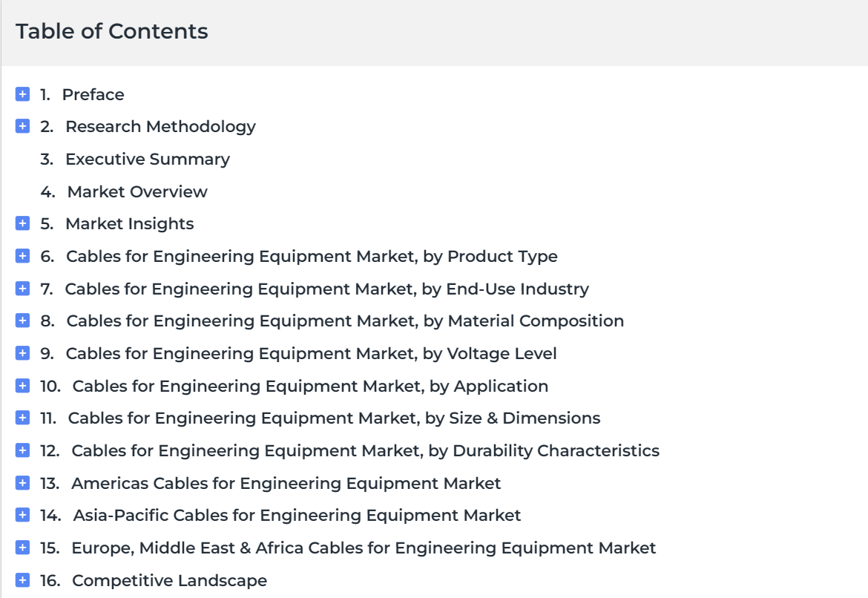The width and height of the screenshot is (868, 598).
Task: Click plus icon beside Competitive Landscape
Action: click(x=23, y=580)
